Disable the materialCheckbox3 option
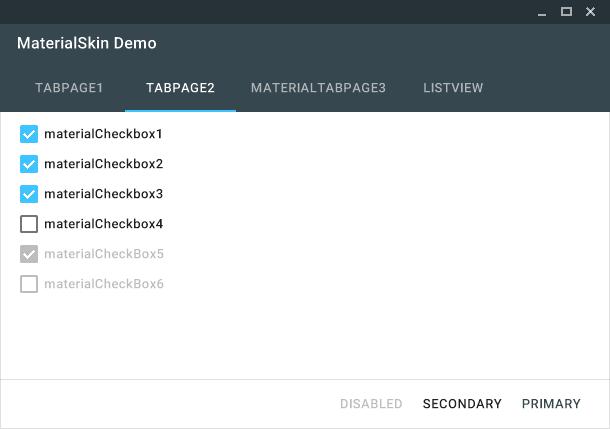This screenshot has width=610, height=429. coord(29,194)
